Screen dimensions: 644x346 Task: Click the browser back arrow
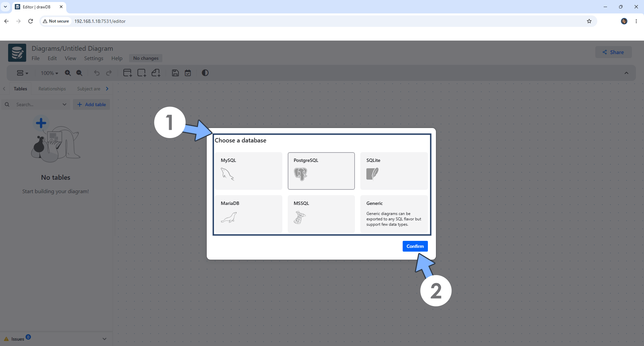click(6, 21)
